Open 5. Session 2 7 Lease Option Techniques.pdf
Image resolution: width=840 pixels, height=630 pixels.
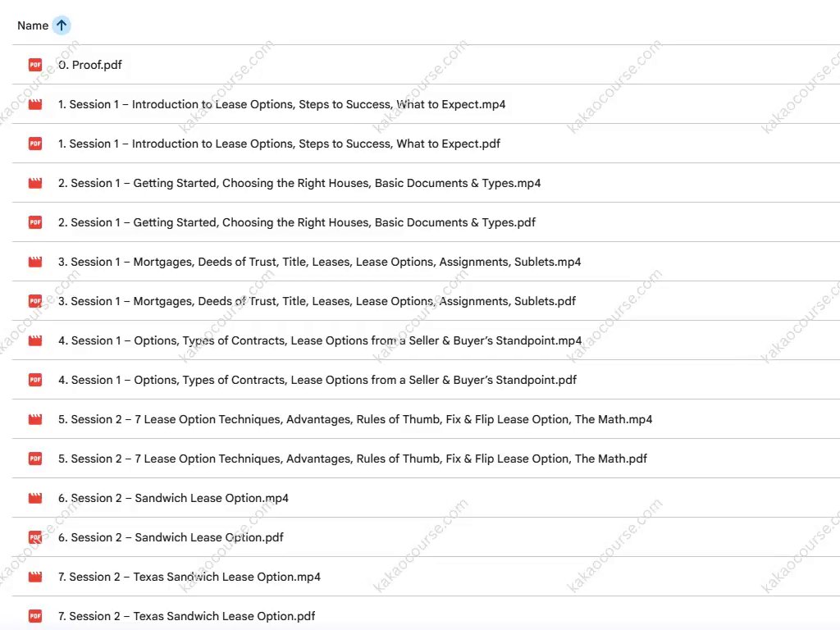click(353, 459)
